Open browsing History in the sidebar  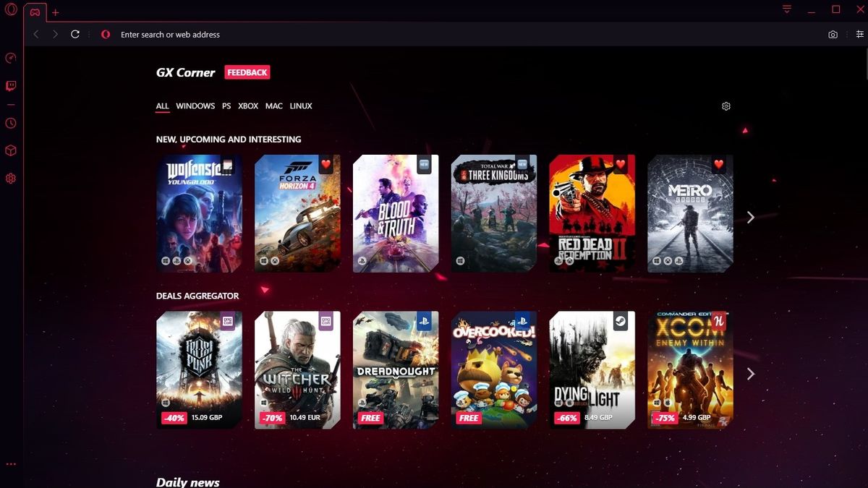[10, 123]
